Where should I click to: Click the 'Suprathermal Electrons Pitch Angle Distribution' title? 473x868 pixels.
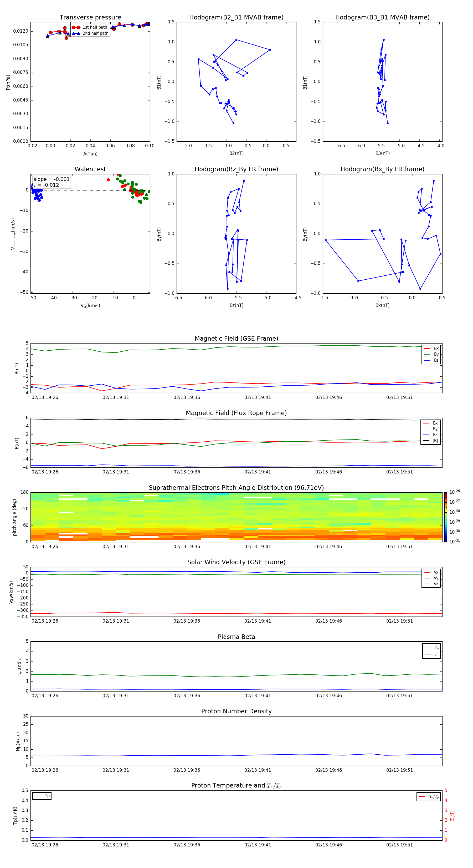(236, 488)
